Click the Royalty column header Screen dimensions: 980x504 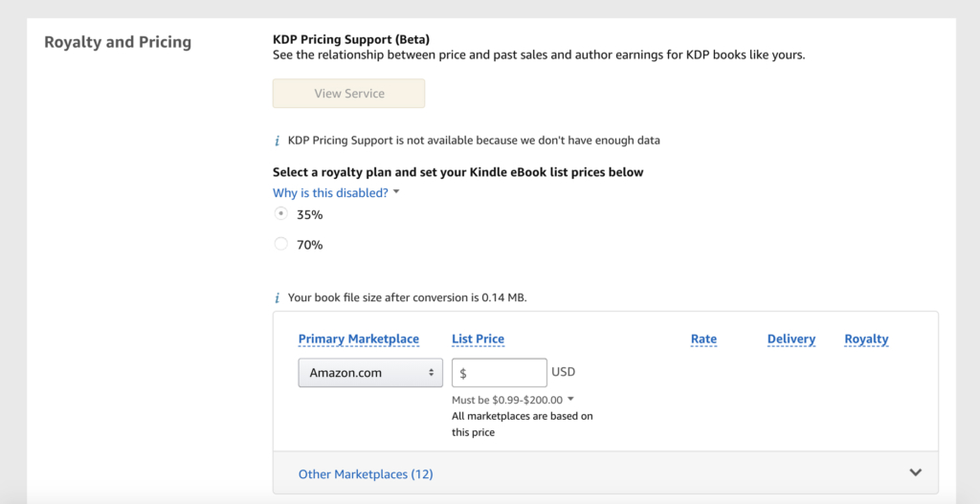tap(866, 340)
